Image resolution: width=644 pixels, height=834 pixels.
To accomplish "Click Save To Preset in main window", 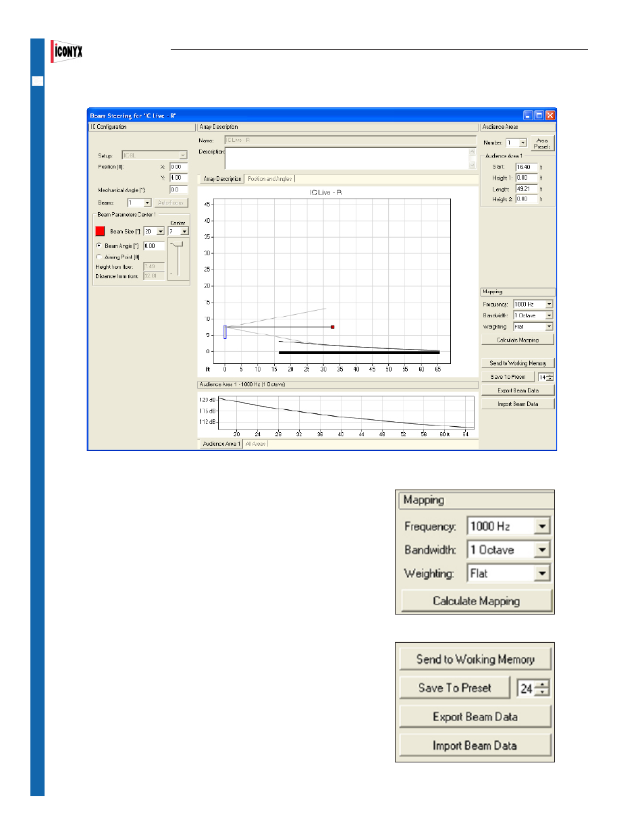I will [x=508, y=377].
